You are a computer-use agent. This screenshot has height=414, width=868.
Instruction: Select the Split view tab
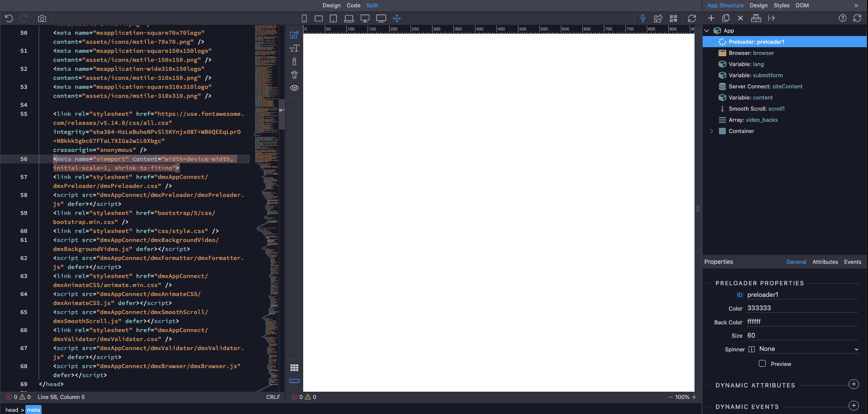(x=372, y=6)
